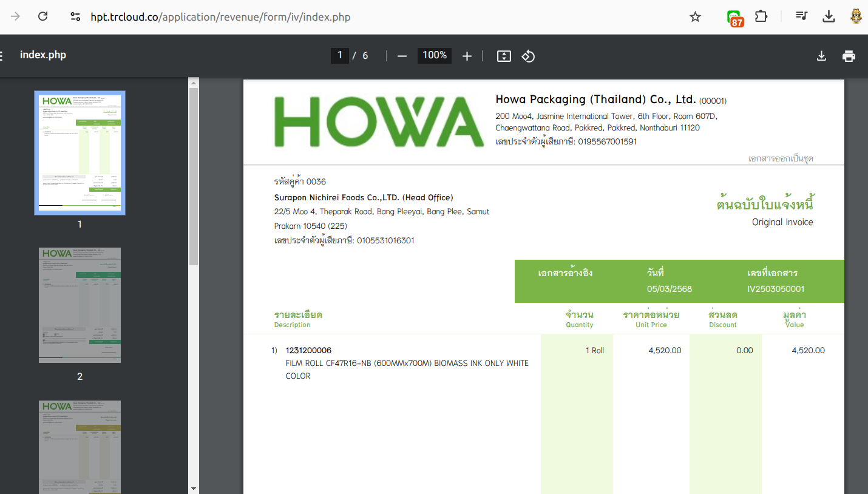Click the Quantity column header
This screenshot has height=494, width=868.
coord(580,319)
